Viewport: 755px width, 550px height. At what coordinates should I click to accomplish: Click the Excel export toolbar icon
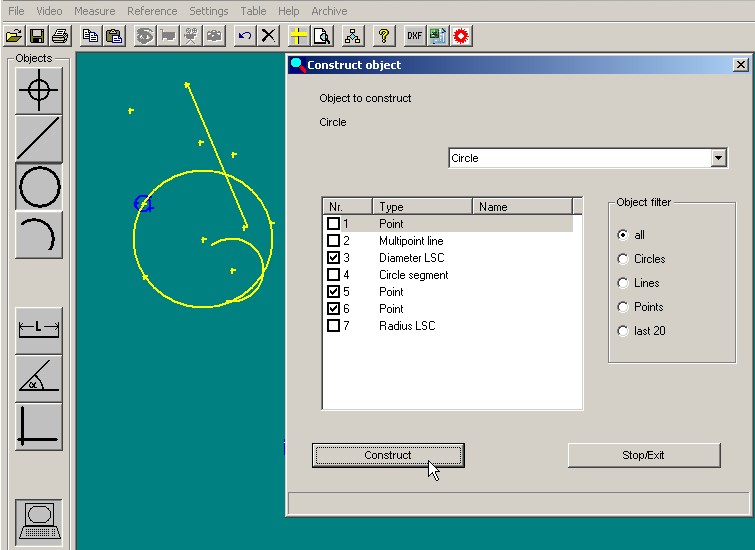(x=438, y=36)
